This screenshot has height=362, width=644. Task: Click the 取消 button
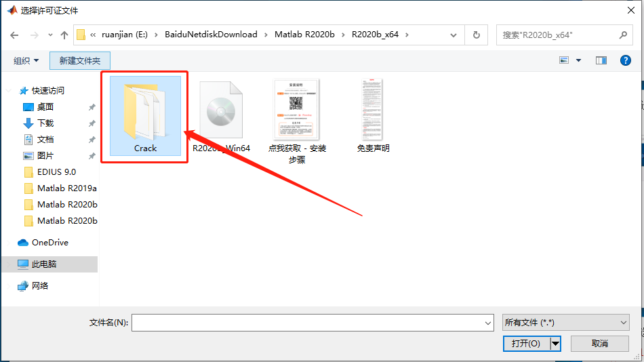(600, 344)
